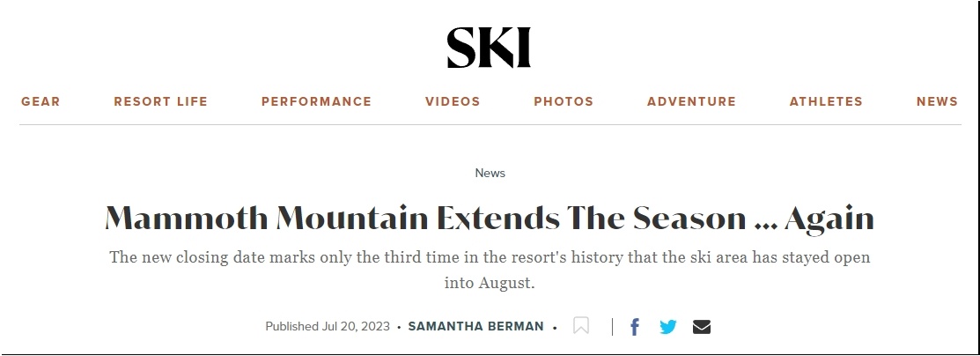Open the Performance section
Image resolution: width=980 pixels, height=356 pixels.
tap(316, 101)
